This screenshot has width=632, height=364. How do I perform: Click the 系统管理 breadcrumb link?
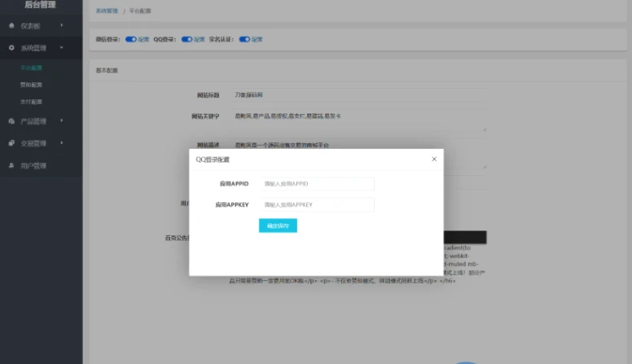107,11
